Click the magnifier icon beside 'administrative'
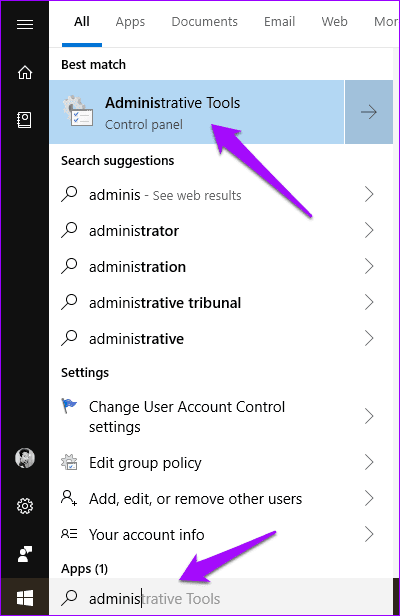The width and height of the screenshot is (400, 616). click(69, 338)
